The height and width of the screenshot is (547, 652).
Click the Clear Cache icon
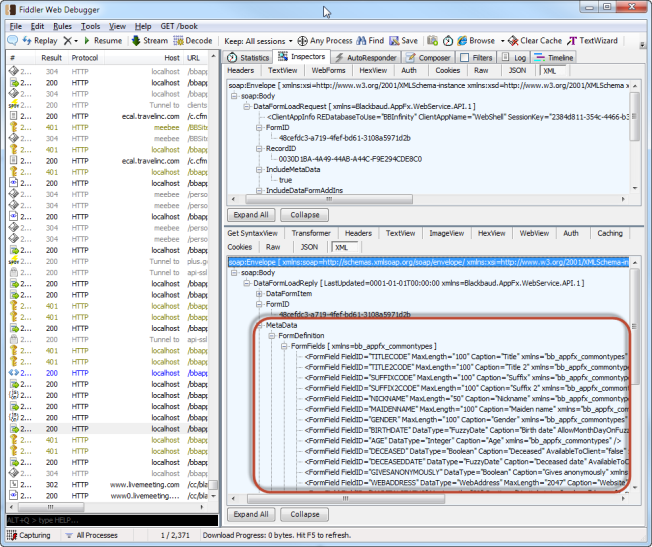coord(513,41)
